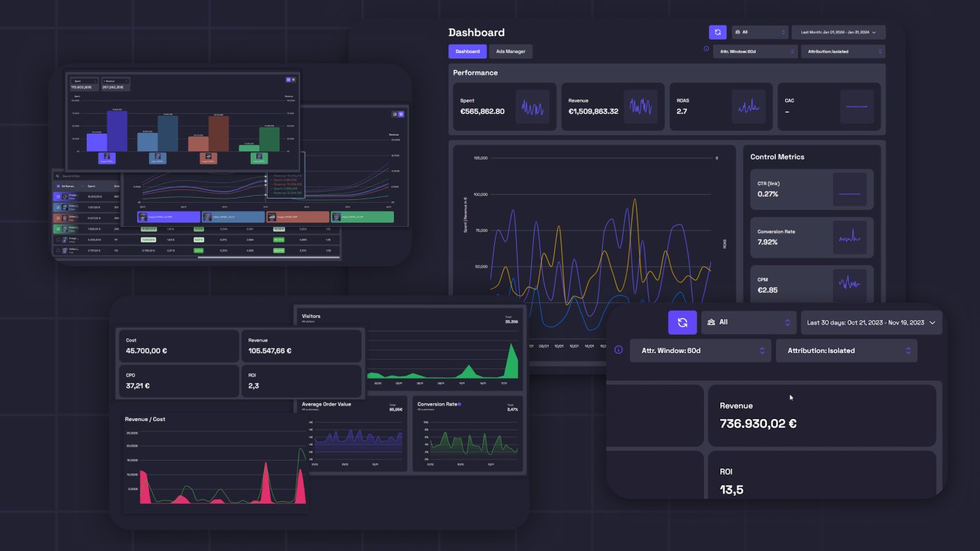Select the purple line chart view icon on the metrics window
Screen dimensions: 980x551
[401, 114]
